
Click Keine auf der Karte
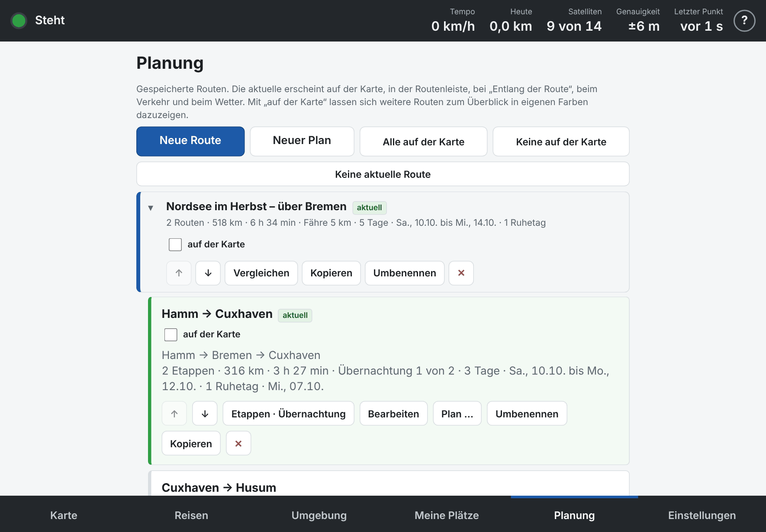pyautogui.click(x=561, y=141)
